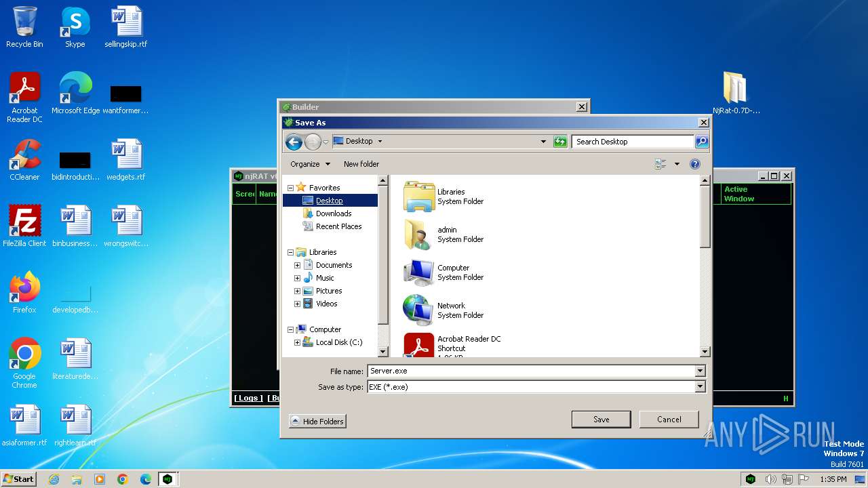
Task: Open the Logs tab in njRAT window
Action: [x=248, y=398]
